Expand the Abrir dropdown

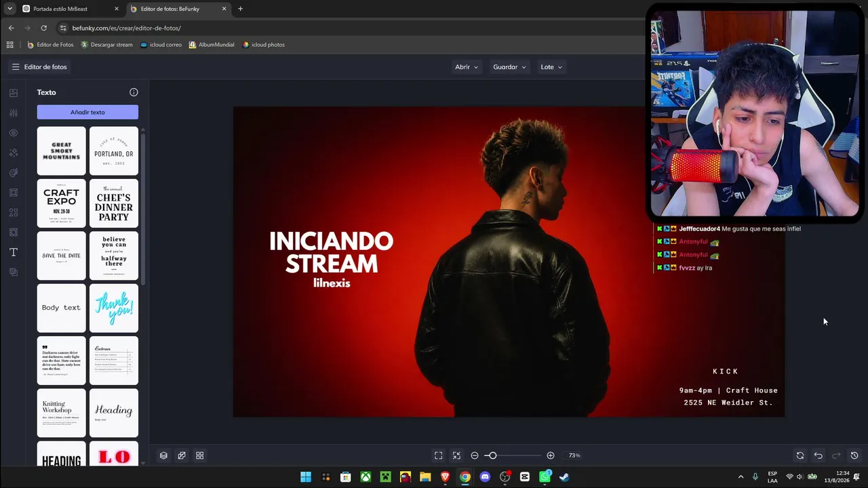click(467, 67)
